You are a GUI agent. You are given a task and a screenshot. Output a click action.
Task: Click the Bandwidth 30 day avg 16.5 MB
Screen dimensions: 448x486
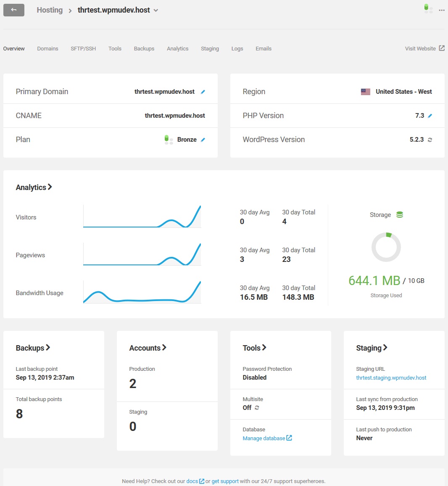[x=254, y=297]
